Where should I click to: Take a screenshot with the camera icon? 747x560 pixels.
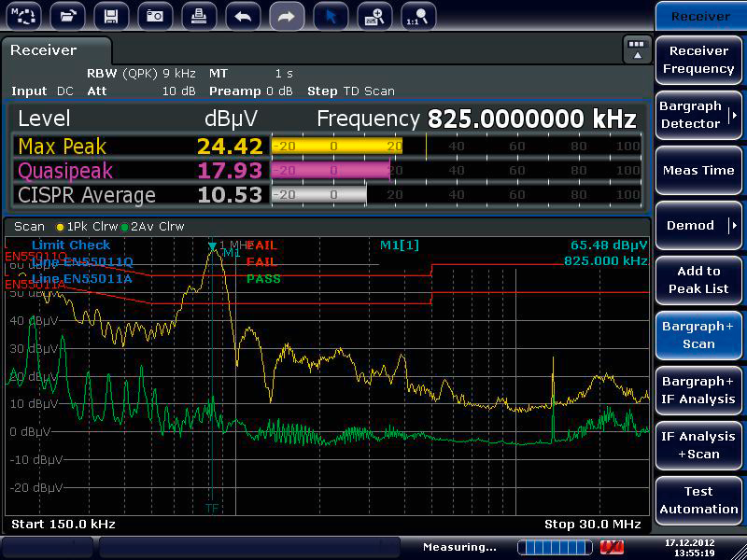click(x=155, y=16)
